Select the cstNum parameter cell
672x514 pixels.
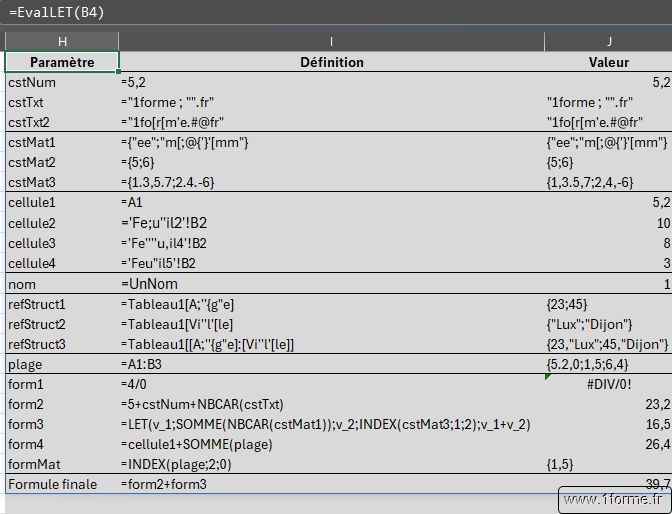point(62,82)
